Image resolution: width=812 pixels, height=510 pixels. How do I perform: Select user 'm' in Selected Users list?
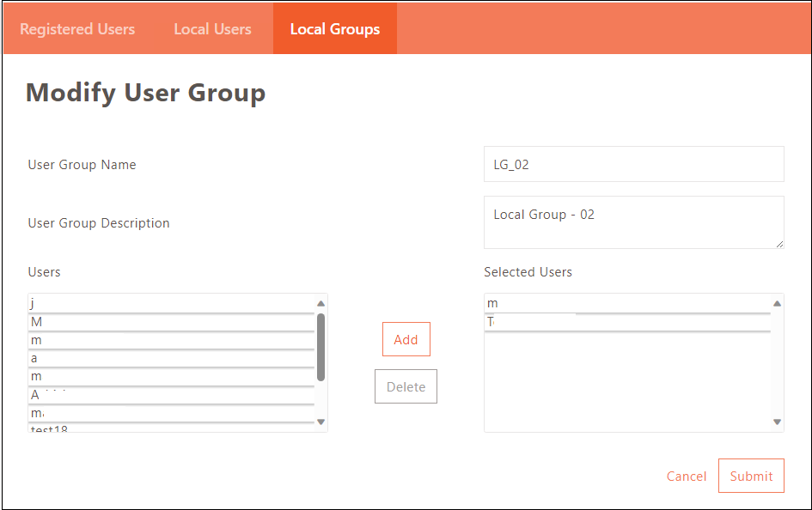[627, 303]
